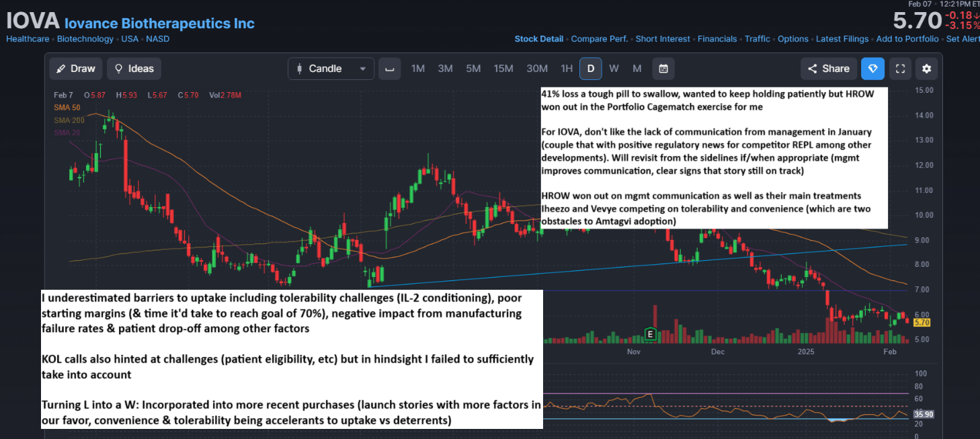The width and height of the screenshot is (980, 439).
Task: Click the SMA 20 indicator label
Action: click(67, 132)
